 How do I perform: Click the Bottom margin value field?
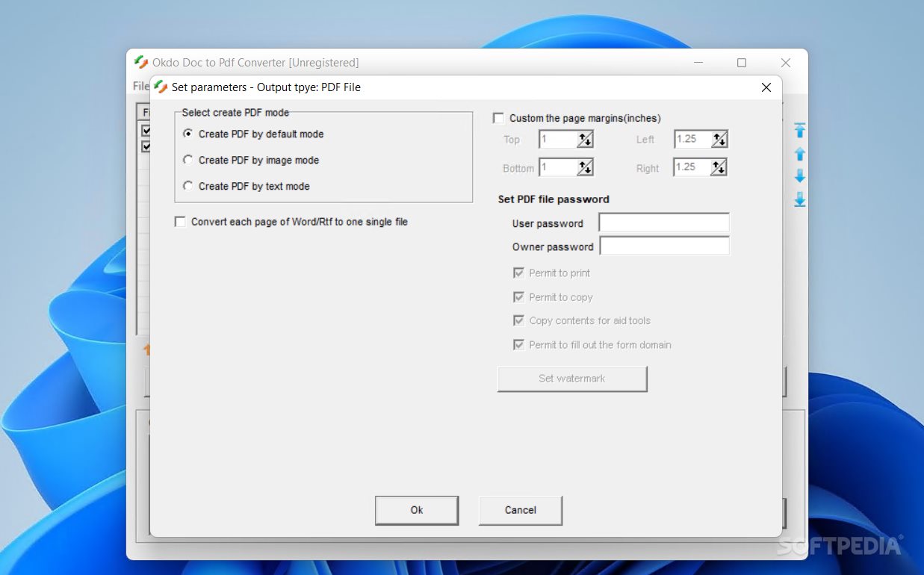point(558,167)
